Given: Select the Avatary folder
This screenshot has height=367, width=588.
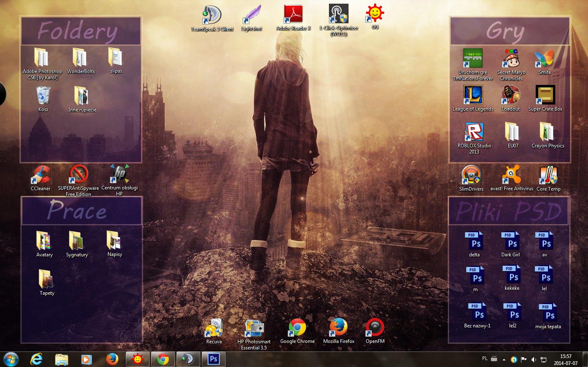Looking at the screenshot, I should pos(45,244).
